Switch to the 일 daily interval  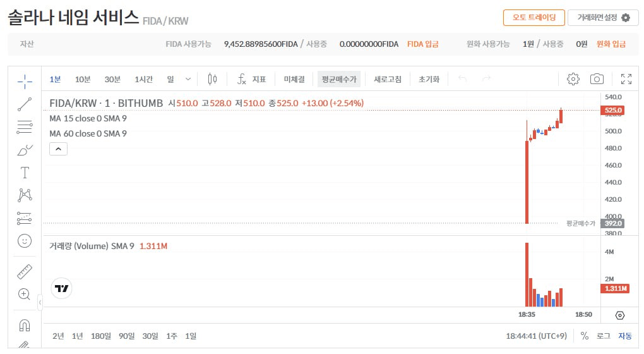pos(170,79)
